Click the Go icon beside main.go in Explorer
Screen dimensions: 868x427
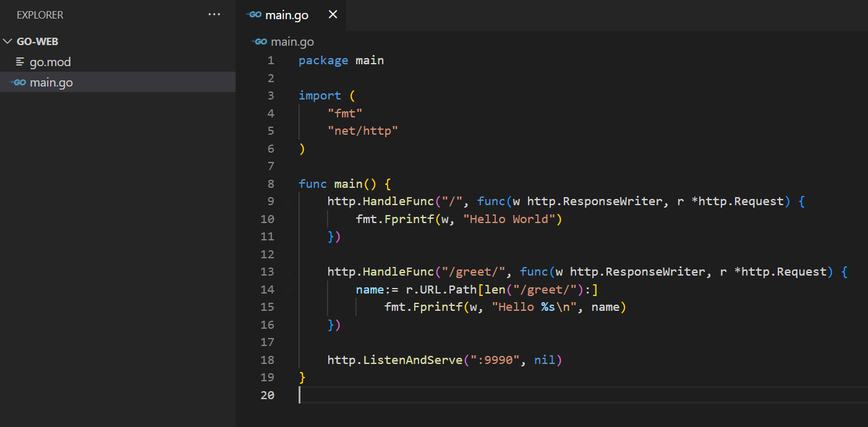click(x=19, y=82)
